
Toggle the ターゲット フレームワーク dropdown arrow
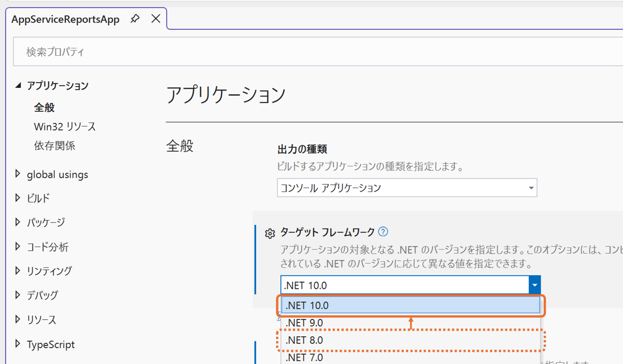[x=535, y=285]
